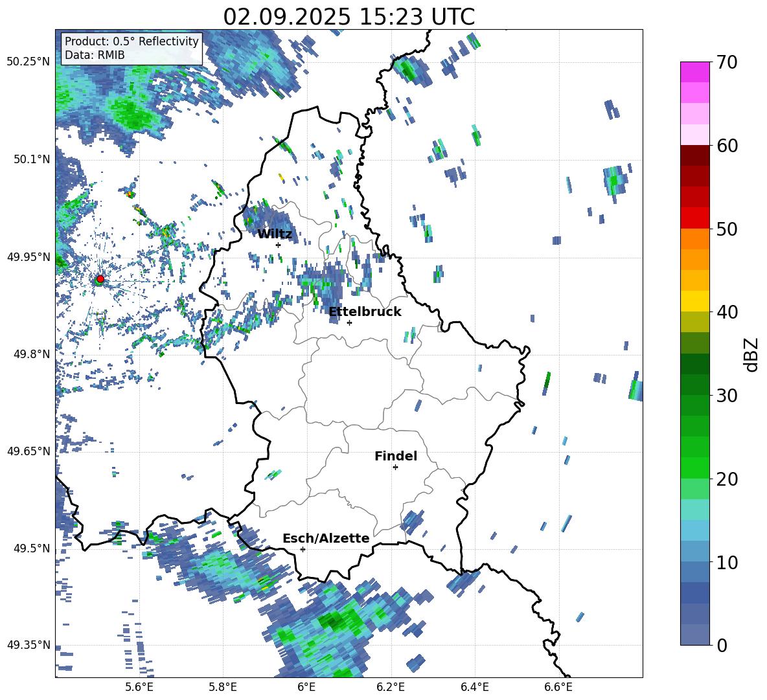Click the yellow colorbar swatch just above 40
Screen dimensions: 767x700
click(x=694, y=301)
